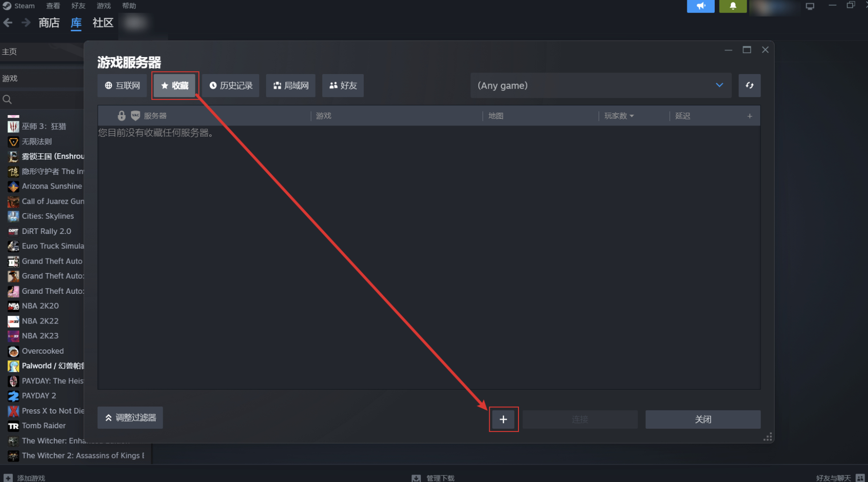Minimize the 游戏服务器 dialog

pyautogui.click(x=728, y=50)
